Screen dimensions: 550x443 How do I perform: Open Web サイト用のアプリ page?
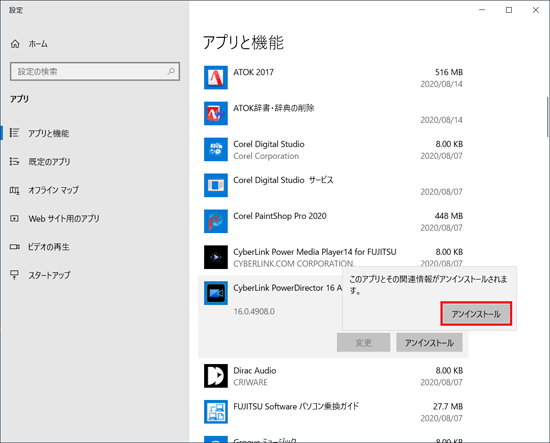point(64,219)
